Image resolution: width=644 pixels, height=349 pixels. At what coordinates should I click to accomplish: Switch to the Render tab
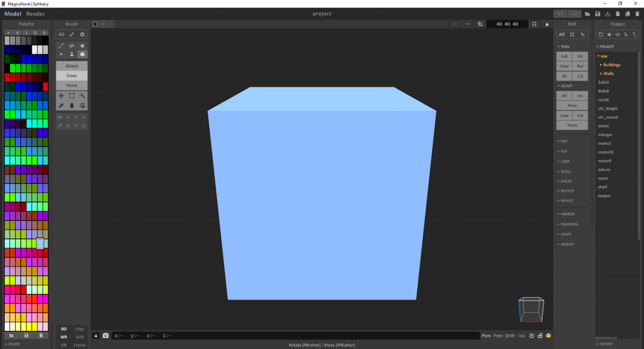(x=35, y=14)
